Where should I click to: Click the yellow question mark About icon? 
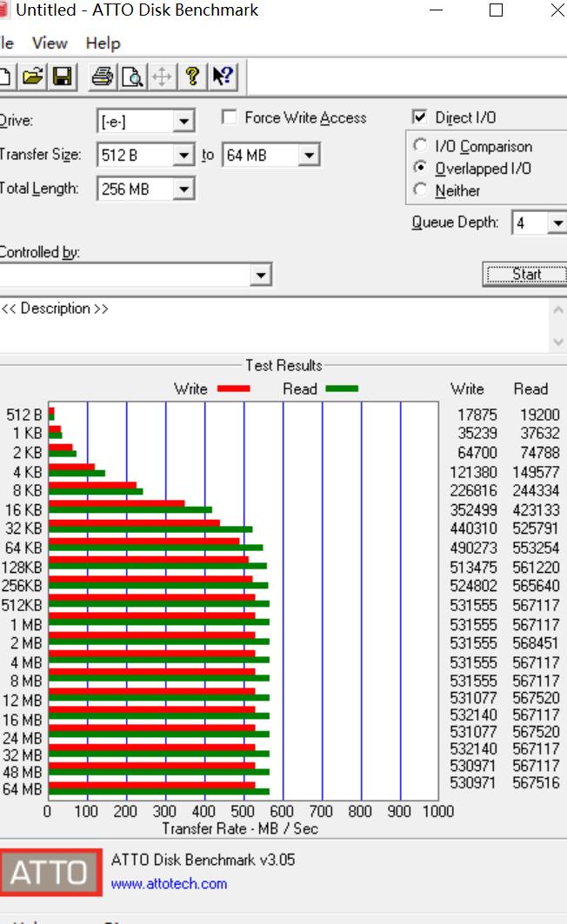point(192,76)
